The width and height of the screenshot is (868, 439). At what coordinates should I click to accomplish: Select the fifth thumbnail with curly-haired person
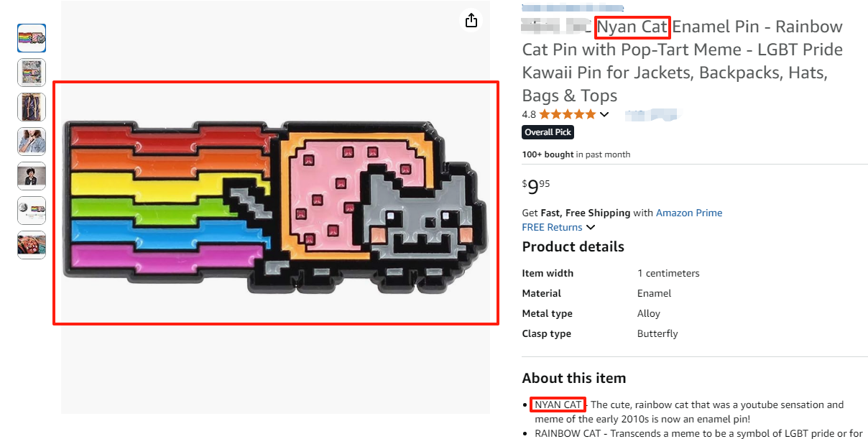coord(32,176)
